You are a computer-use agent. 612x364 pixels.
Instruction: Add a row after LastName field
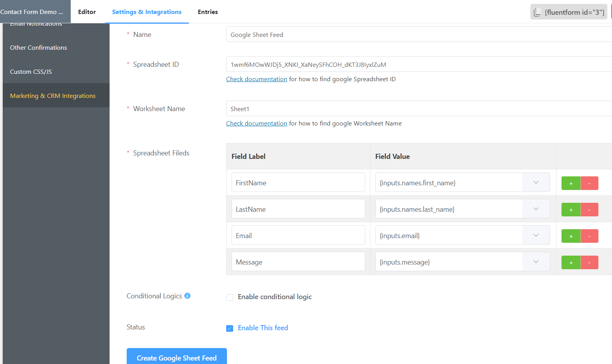571,209
